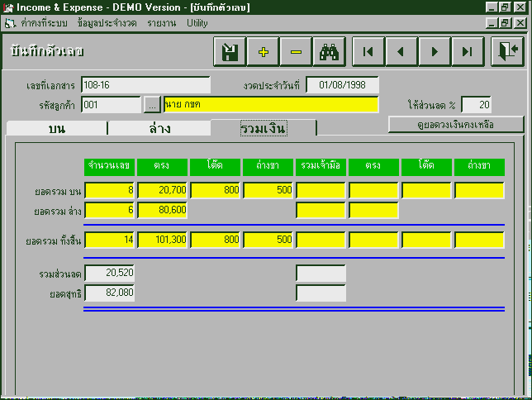
Task: Click the exit door icon
Action: click(x=506, y=51)
